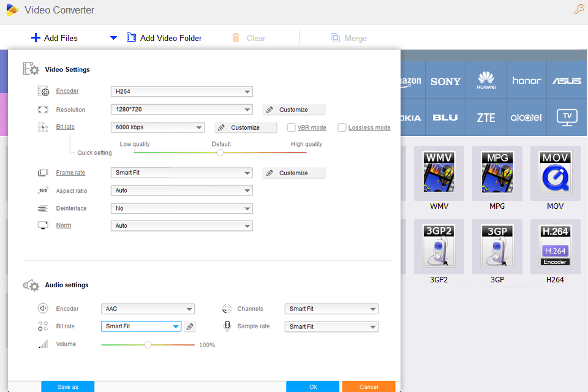Click the Norm help link

[63, 225]
